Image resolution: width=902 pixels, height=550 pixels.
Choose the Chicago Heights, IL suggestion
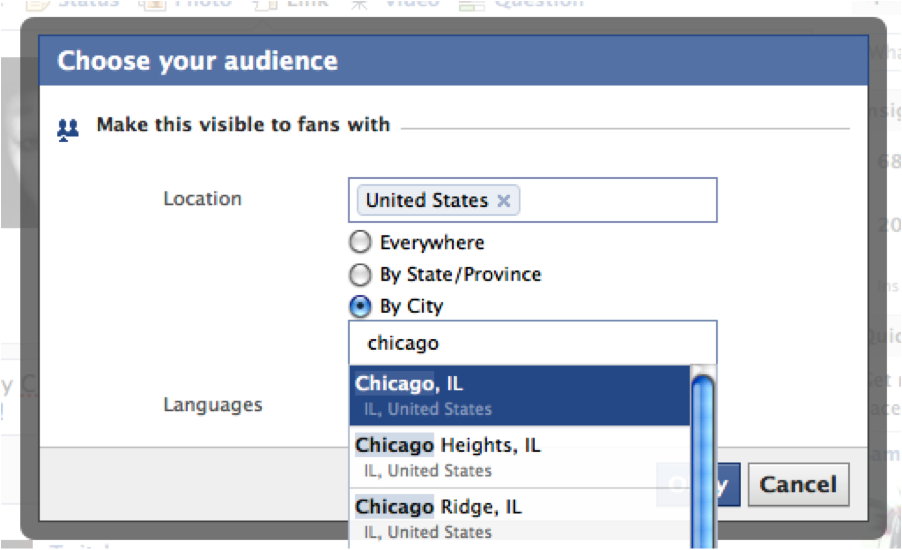tap(520, 457)
